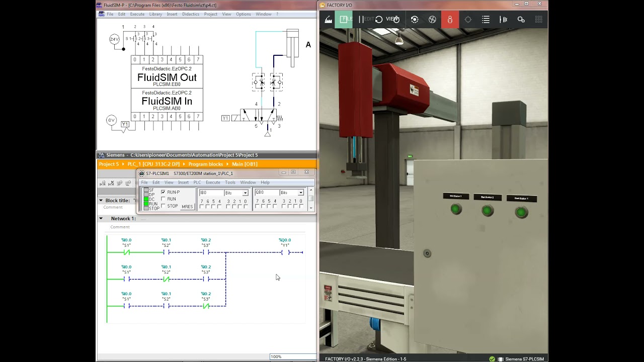Click the Help menu in S7-PLCSIM

click(265, 183)
